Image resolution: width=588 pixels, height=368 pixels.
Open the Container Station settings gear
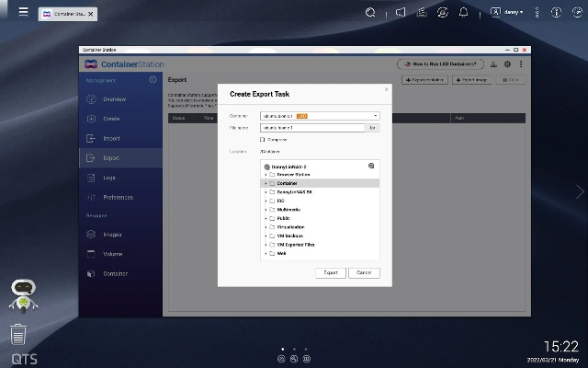[507, 64]
